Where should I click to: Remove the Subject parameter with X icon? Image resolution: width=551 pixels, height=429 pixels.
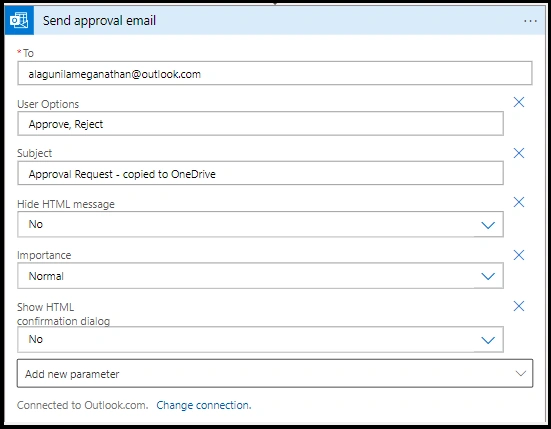[x=519, y=153]
